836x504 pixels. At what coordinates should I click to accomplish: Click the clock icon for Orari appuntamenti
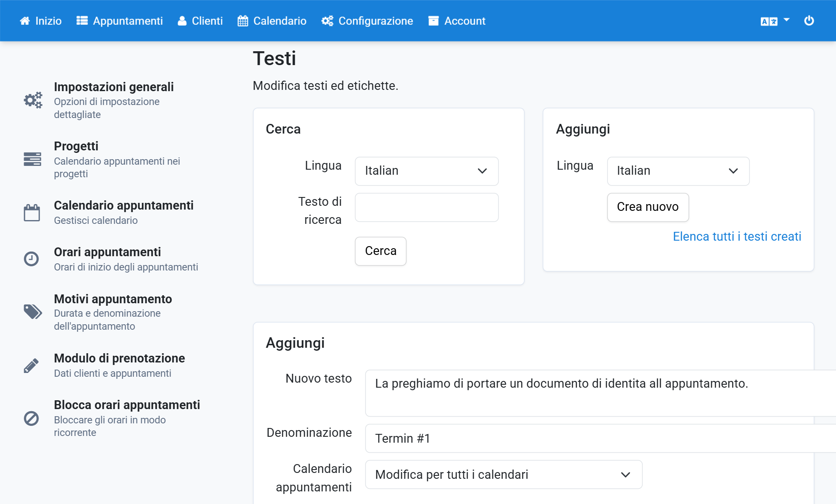click(x=32, y=259)
